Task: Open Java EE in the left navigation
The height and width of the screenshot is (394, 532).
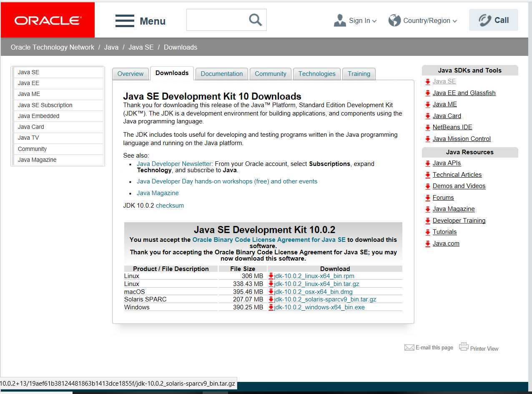Action: [58, 83]
